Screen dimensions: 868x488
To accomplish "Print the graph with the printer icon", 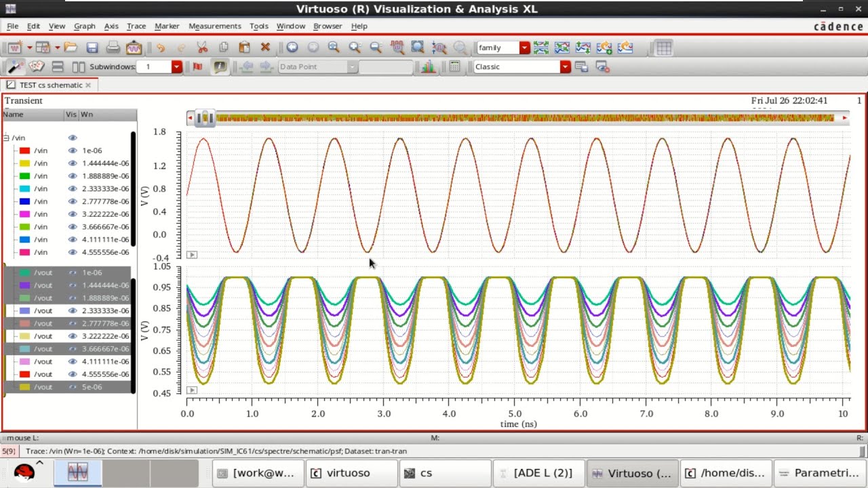I will coord(113,47).
